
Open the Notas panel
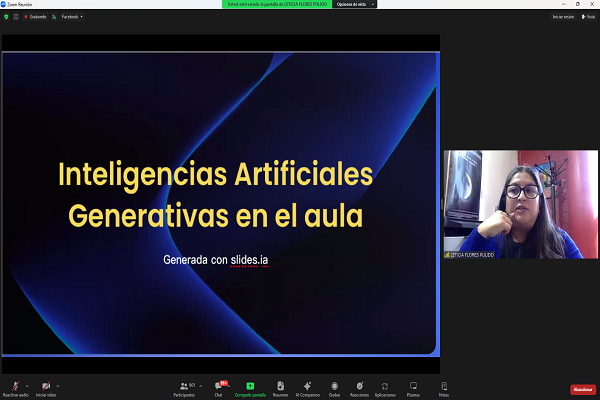[x=444, y=386]
